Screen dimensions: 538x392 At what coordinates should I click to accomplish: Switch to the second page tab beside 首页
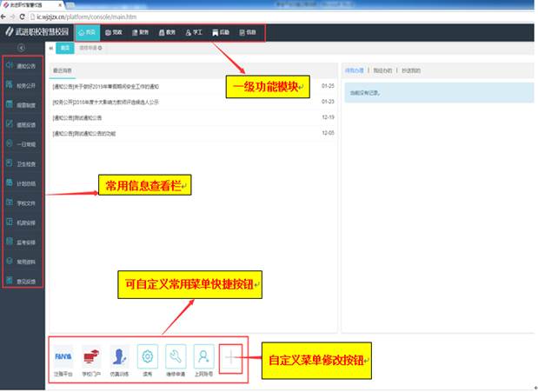pos(88,48)
